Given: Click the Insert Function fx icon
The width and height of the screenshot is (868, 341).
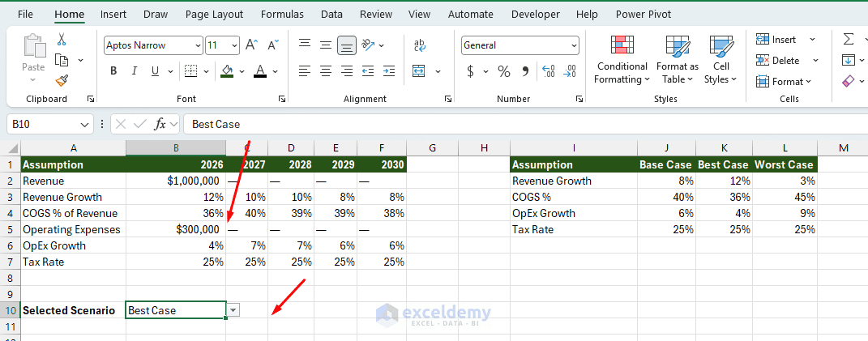Looking at the screenshot, I should click(x=160, y=124).
